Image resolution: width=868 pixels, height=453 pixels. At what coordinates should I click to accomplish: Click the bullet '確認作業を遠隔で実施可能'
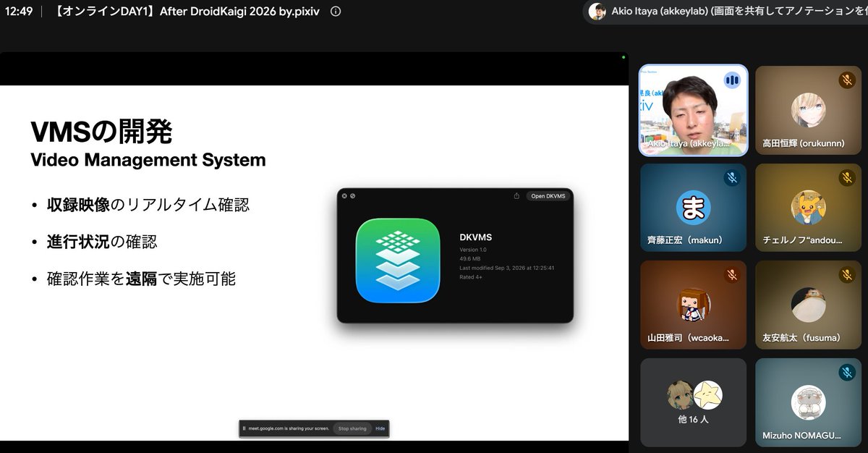click(141, 279)
